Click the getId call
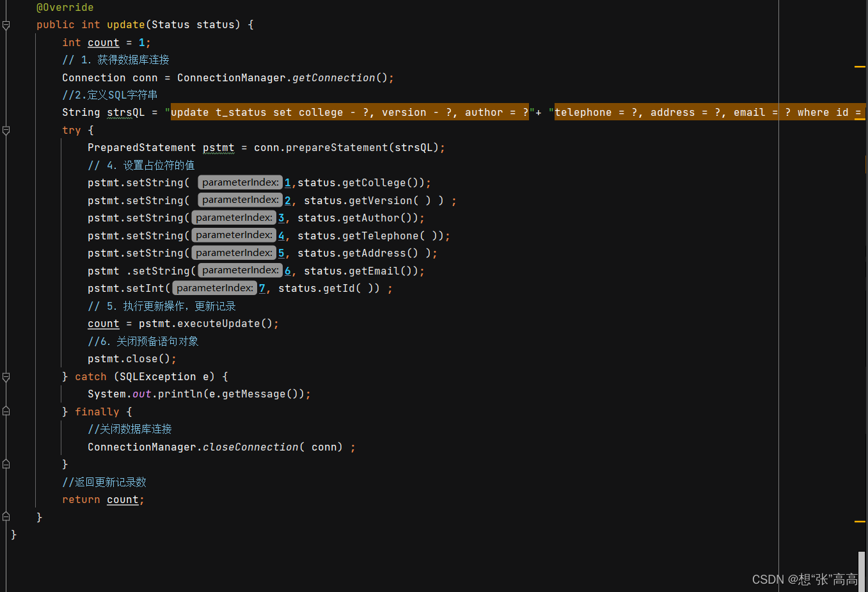Image resolution: width=868 pixels, height=592 pixels. [339, 289]
